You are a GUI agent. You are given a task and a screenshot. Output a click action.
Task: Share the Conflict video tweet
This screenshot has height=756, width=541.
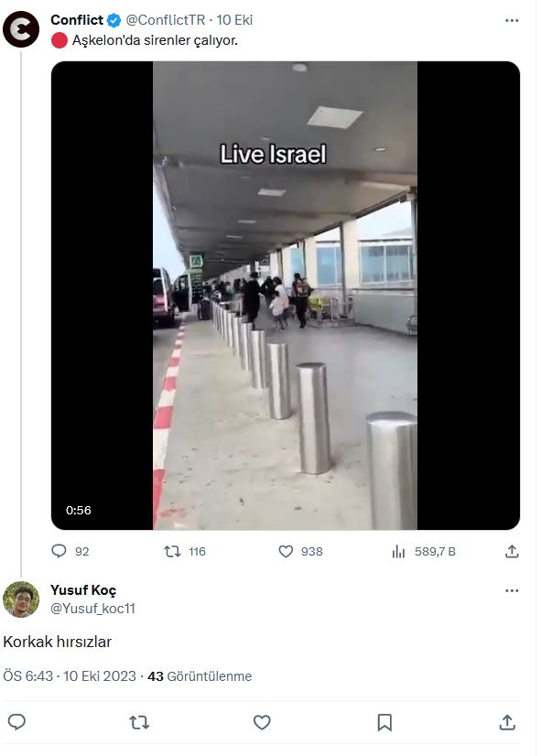click(512, 551)
